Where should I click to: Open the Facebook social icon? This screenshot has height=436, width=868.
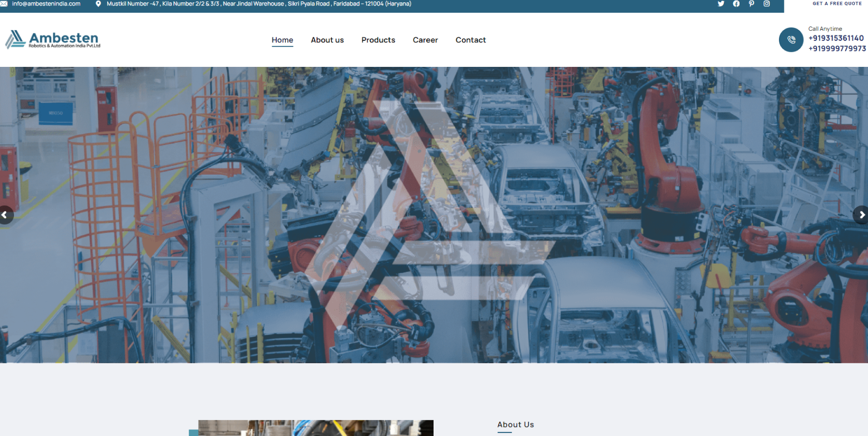click(736, 4)
